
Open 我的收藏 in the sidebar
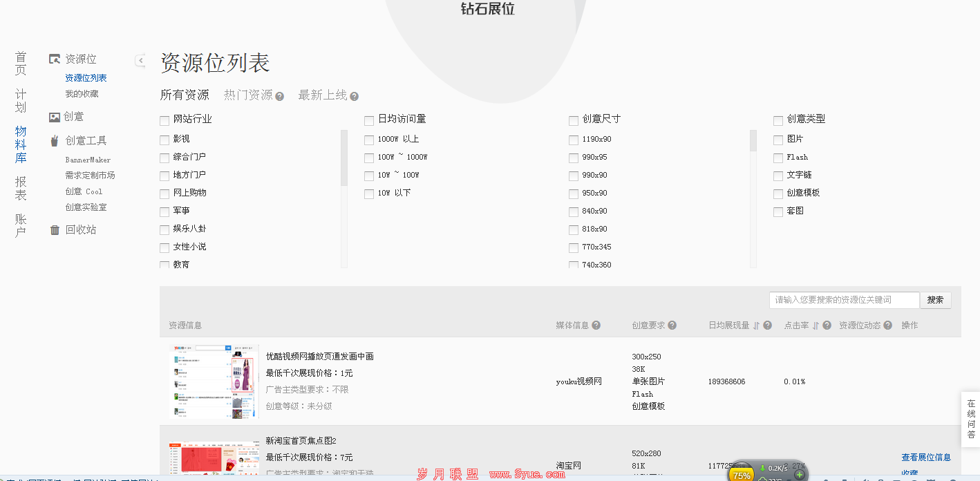click(x=82, y=94)
